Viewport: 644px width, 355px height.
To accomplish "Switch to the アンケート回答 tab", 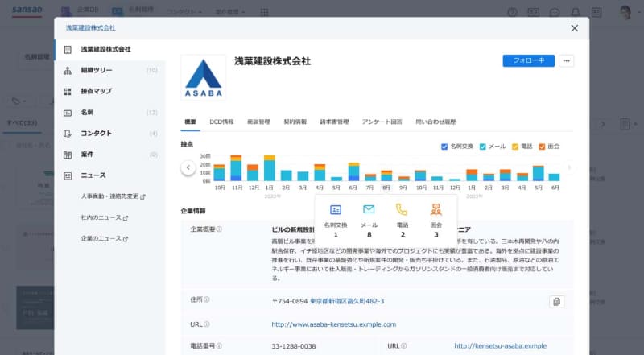I will pyautogui.click(x=382, y=122).
